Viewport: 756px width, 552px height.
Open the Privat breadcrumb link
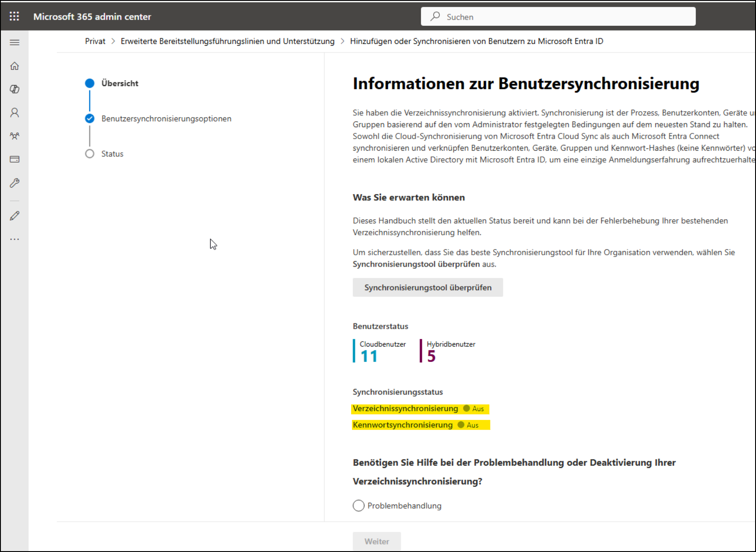click(x=95, y=41)
